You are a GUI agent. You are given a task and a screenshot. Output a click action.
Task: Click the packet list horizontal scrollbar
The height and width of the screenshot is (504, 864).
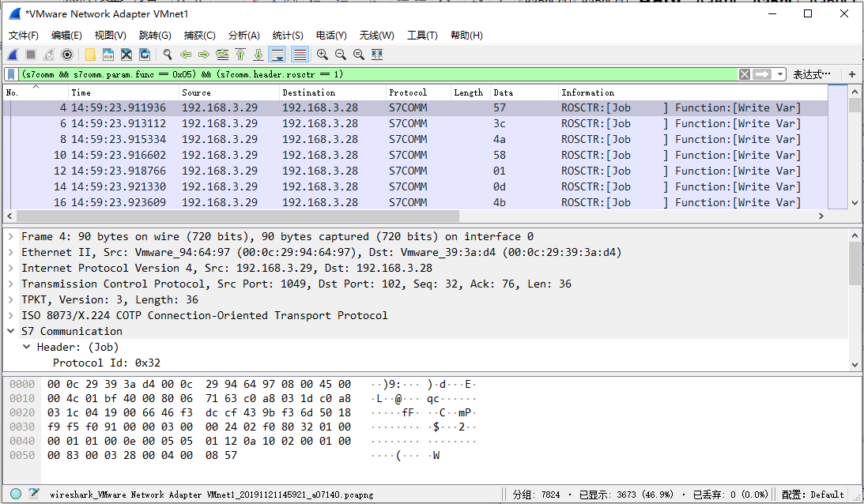(x=237, y=216)
